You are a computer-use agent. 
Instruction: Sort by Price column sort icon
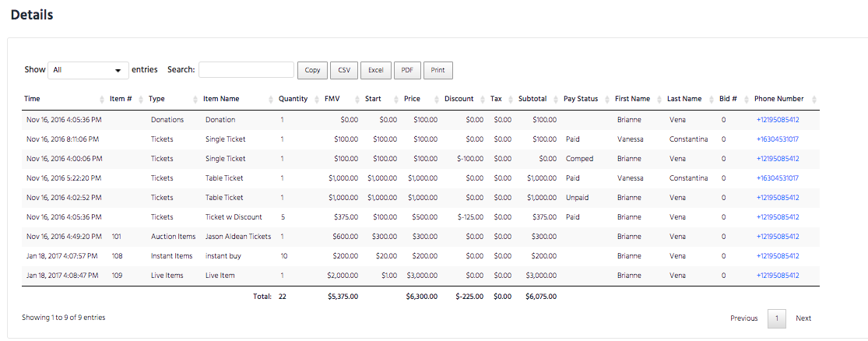click(x=437, y=99)
